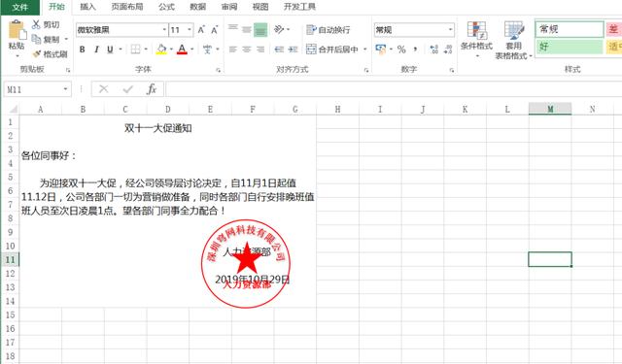
Task: Align cell text right
Action: [x=260, y=50]
